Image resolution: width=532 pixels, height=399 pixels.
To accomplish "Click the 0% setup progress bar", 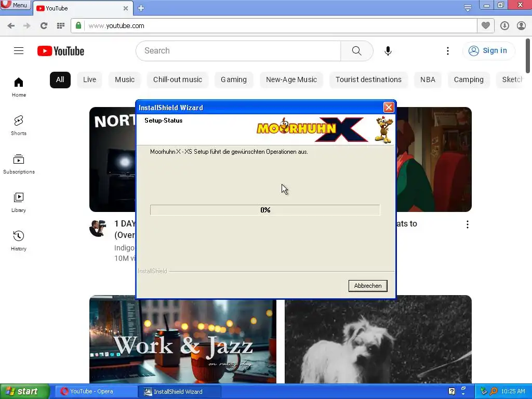I will (265, 210).
